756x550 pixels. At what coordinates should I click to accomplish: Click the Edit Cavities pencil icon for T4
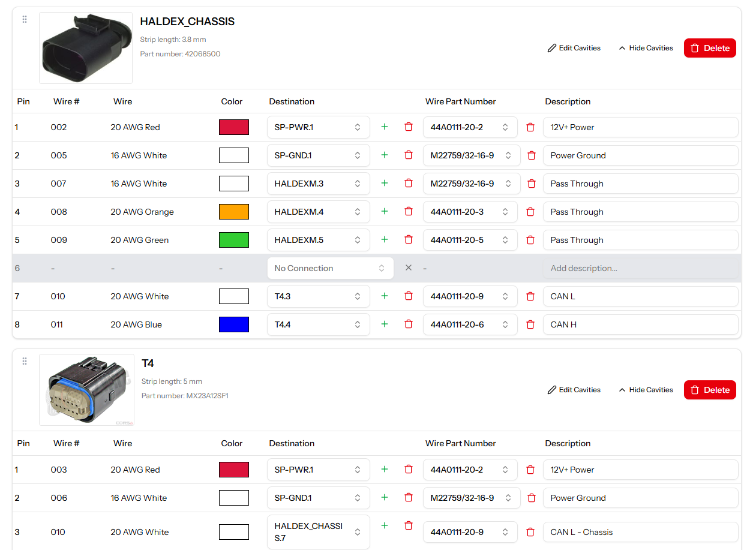553,389
